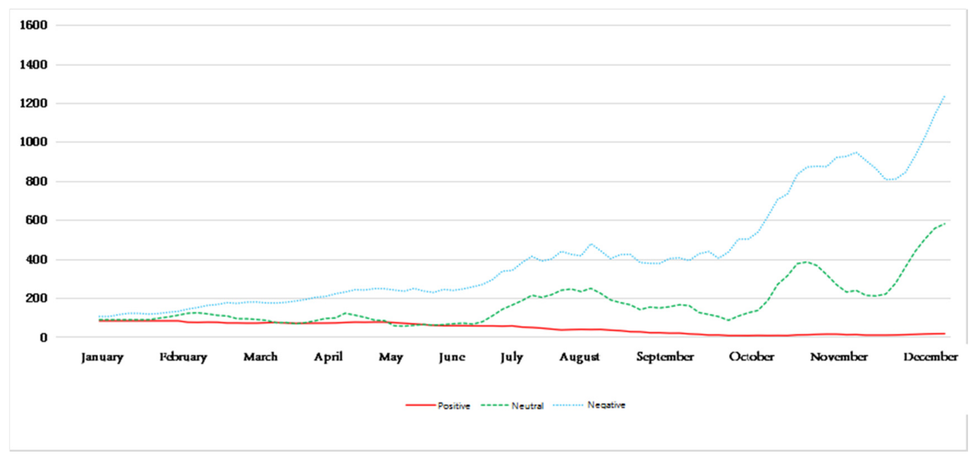Click the 1600 y-axis value

click(x=34, y=25)
